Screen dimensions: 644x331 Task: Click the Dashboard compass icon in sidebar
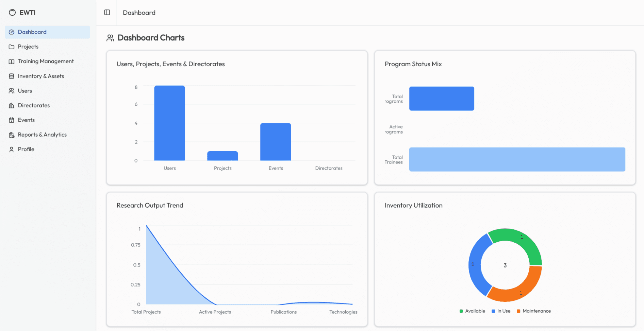click(x=12, y=32)
